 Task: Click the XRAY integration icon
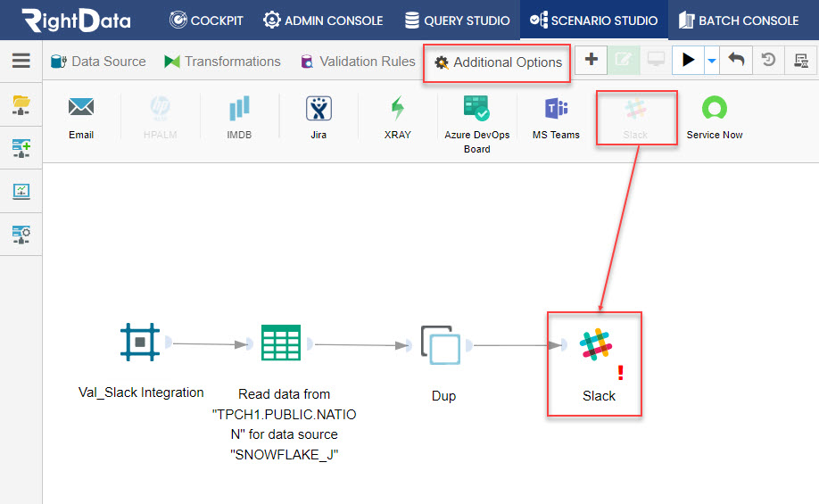pos(398,108)
